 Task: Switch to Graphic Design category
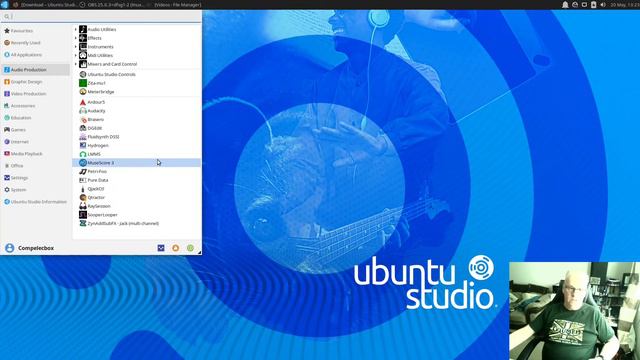tap(36, 82)
